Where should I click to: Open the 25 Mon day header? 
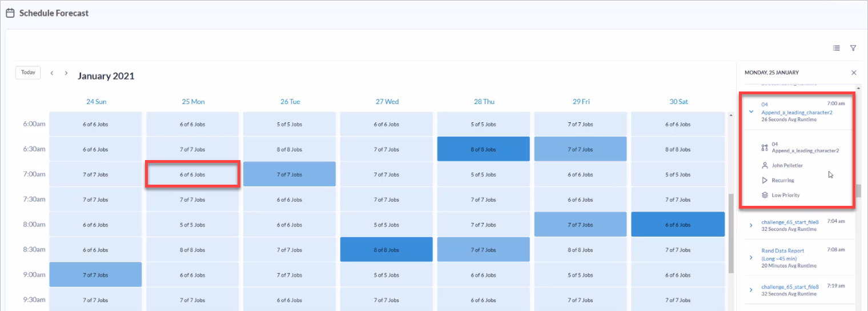coord(193,102)
